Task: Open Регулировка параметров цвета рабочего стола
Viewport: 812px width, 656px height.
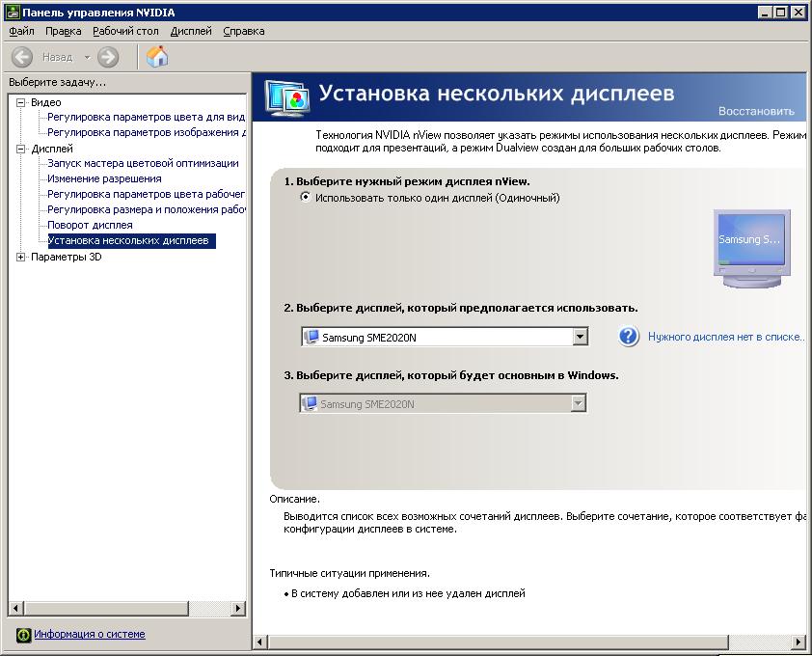Action: tap(146, 194)
